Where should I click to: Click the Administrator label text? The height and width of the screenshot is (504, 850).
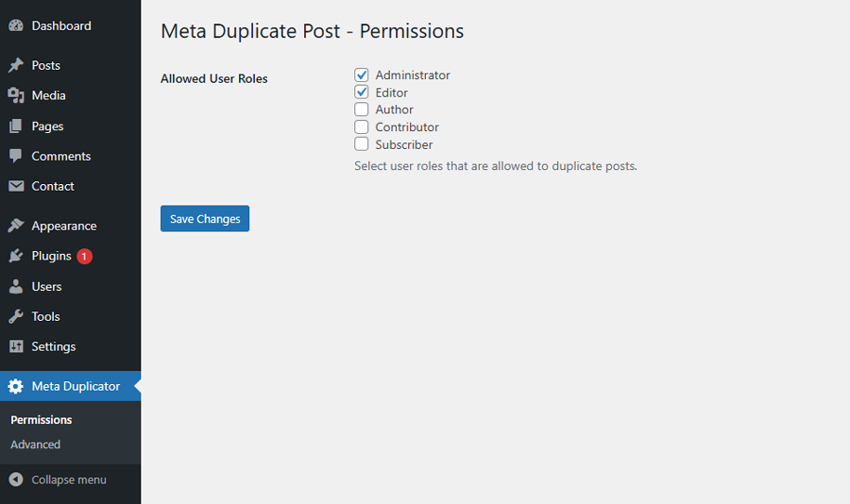click(x=413, y=75)
